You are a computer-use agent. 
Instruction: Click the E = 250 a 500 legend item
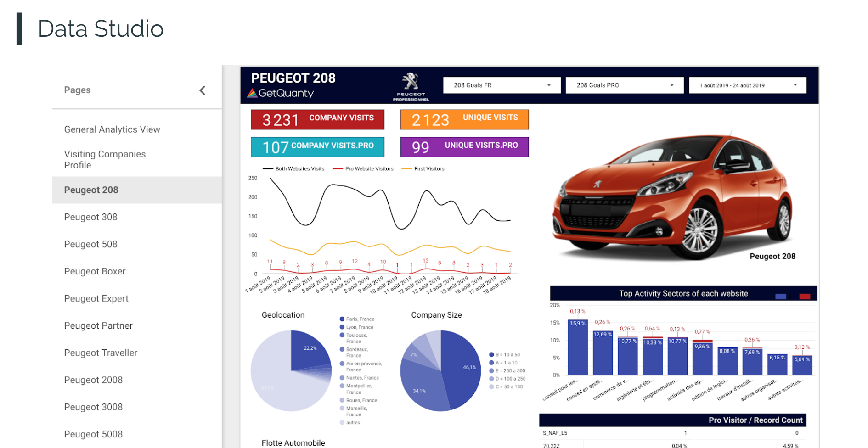(507, 371)
